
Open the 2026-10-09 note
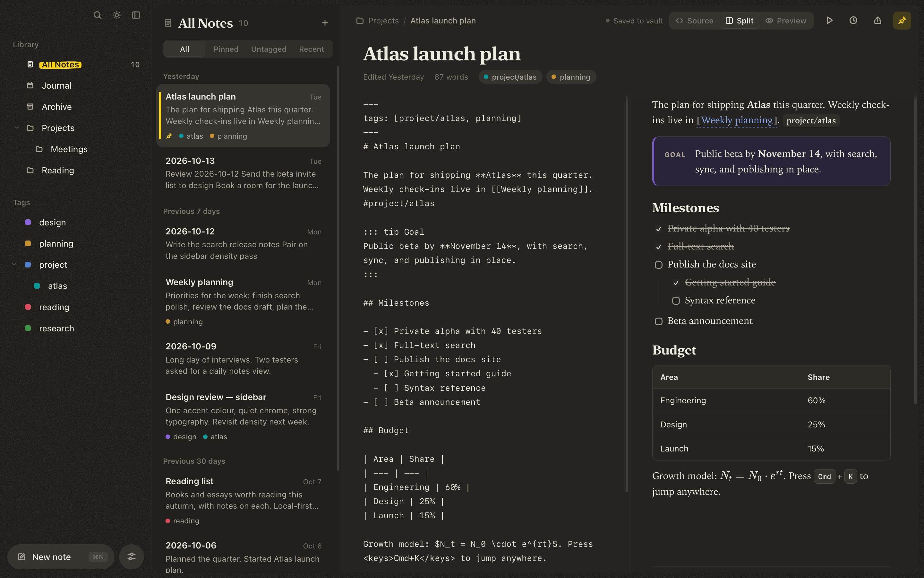[x=243, y=359]
